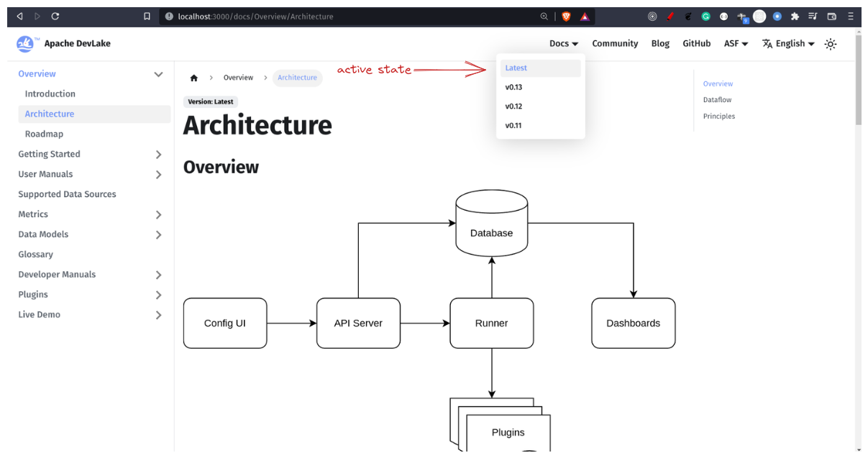Viewport: 868px width, 458px height.
Task: Bookmark this page using the bookmark icon
Action: [147, 17]
